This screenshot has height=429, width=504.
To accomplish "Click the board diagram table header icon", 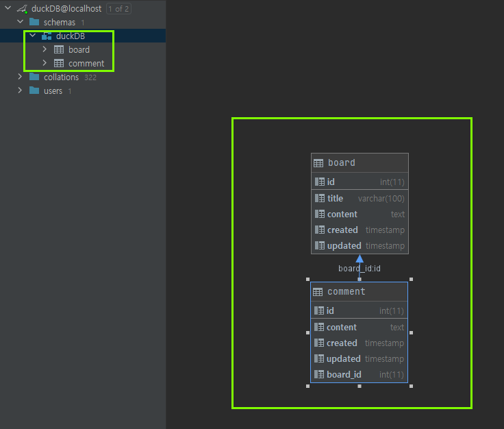I will pyautogui.click(x=318, y=163).
